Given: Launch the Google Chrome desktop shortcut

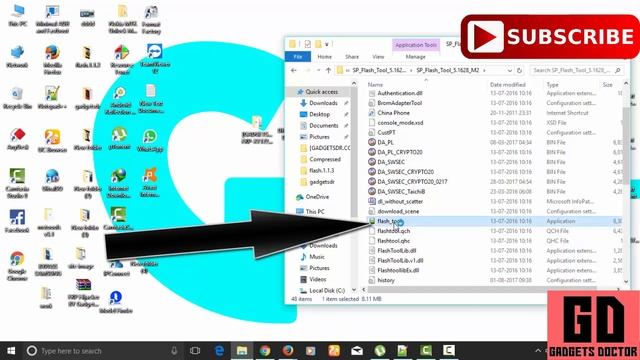Looking at the screenshot, I should [x=17, y=266].
